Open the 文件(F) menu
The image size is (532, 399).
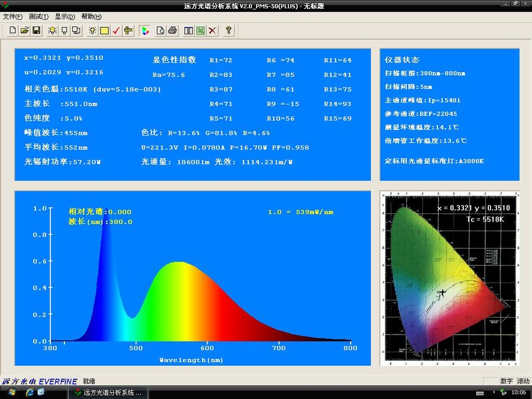click(x=12, y=17)
